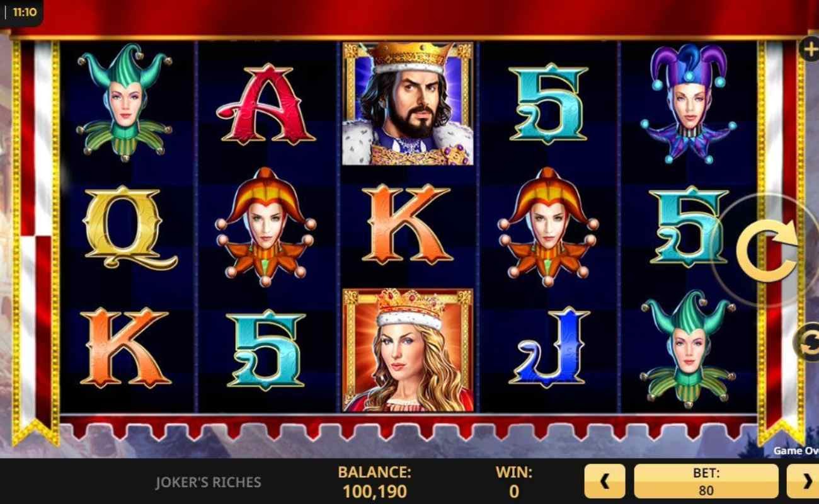The height and width of the screenshot is (504, 819).
Task: Click the orange jester on the second reel
Action: (x=265, y=226)
